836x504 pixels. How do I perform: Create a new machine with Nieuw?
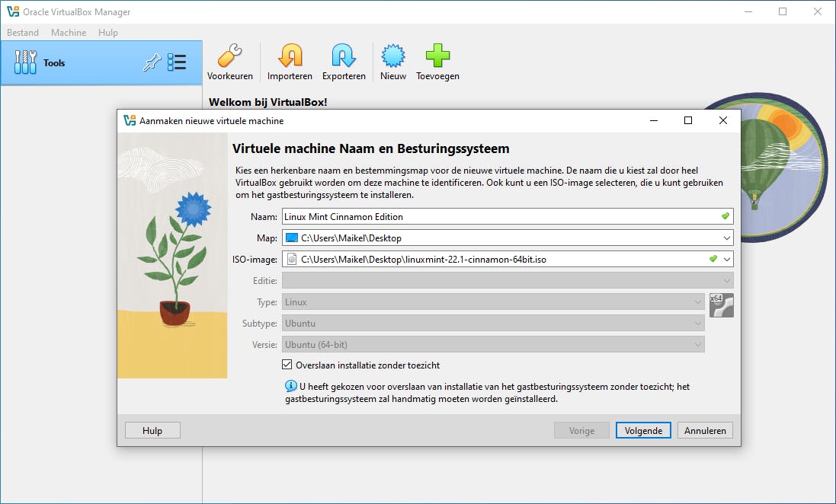tap(393, 62)
